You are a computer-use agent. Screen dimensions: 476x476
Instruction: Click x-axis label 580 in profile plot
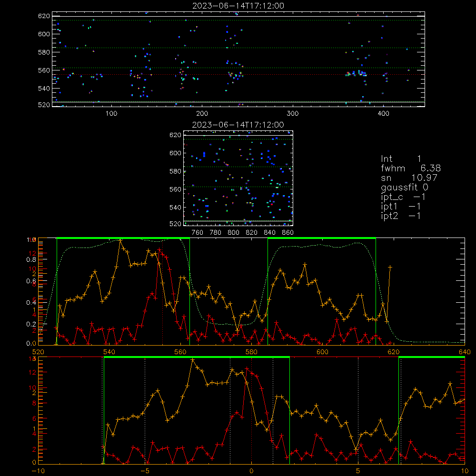coord(251,352)
